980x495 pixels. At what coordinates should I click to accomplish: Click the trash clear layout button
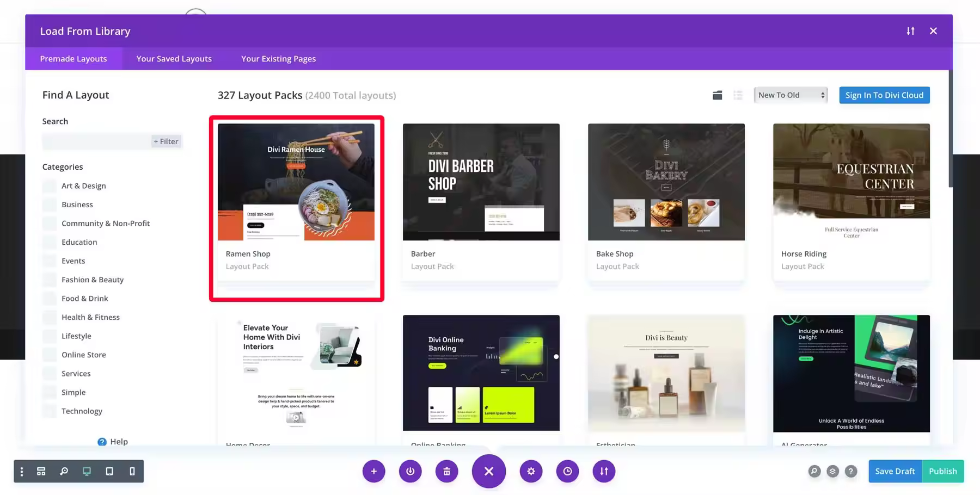[447, 472]
